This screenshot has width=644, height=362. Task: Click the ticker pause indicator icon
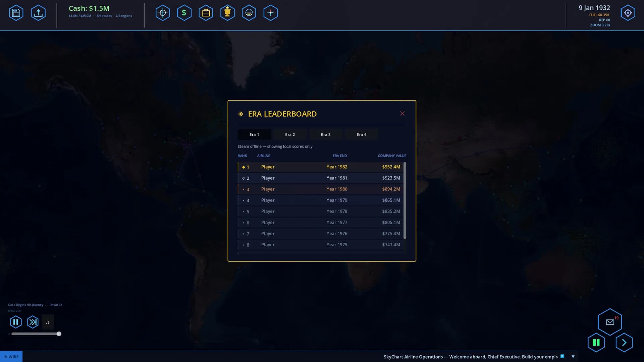pyautogui.click(x=562, y=356)
